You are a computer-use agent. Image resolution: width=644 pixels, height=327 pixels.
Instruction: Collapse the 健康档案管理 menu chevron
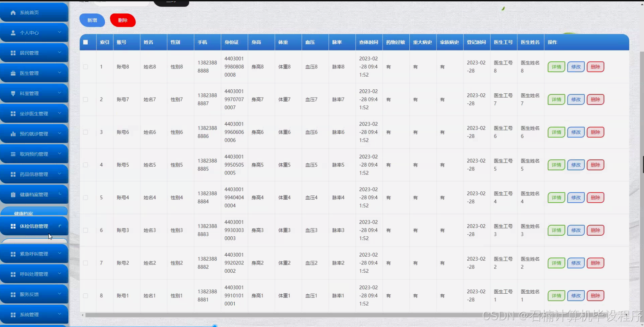[x=60, y=194]
